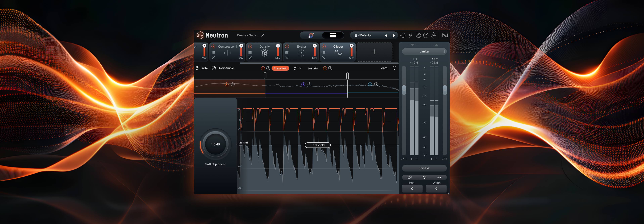Edit the Drums track name with the pencil icon
Image resolution: width=644 pixels, height=224 pixels.
(263, 35)
